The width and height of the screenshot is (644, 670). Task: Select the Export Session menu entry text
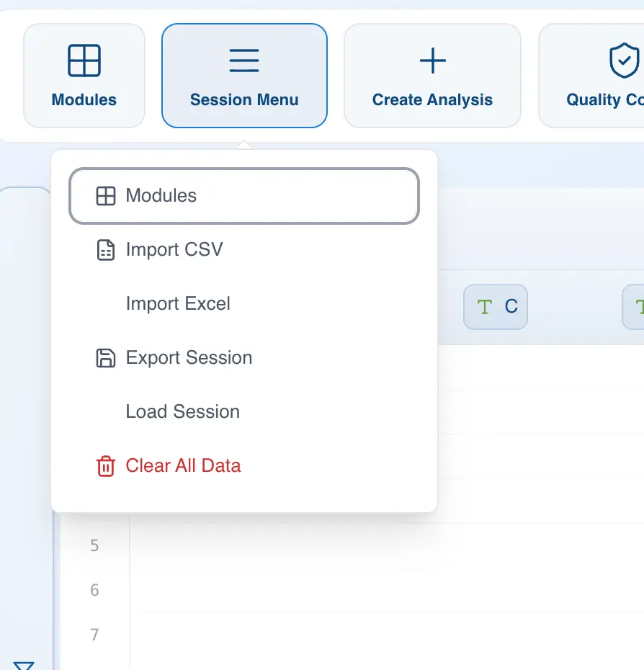tap(189, 358)
